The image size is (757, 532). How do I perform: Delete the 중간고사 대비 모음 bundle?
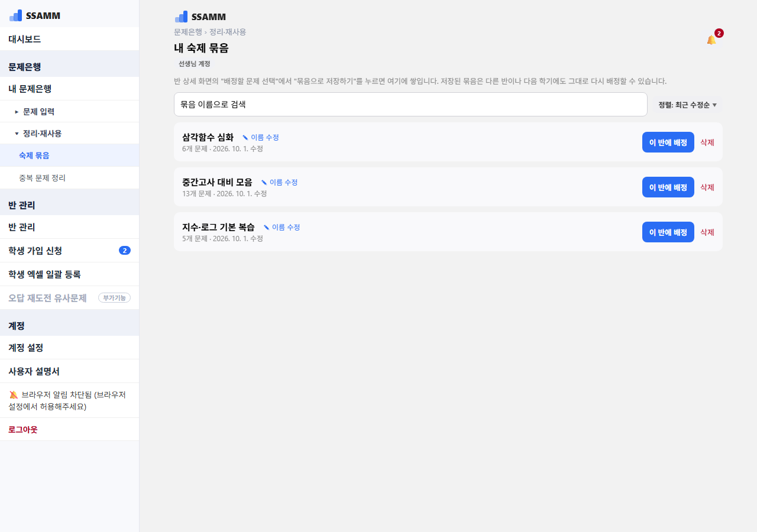tap(707, 187)
